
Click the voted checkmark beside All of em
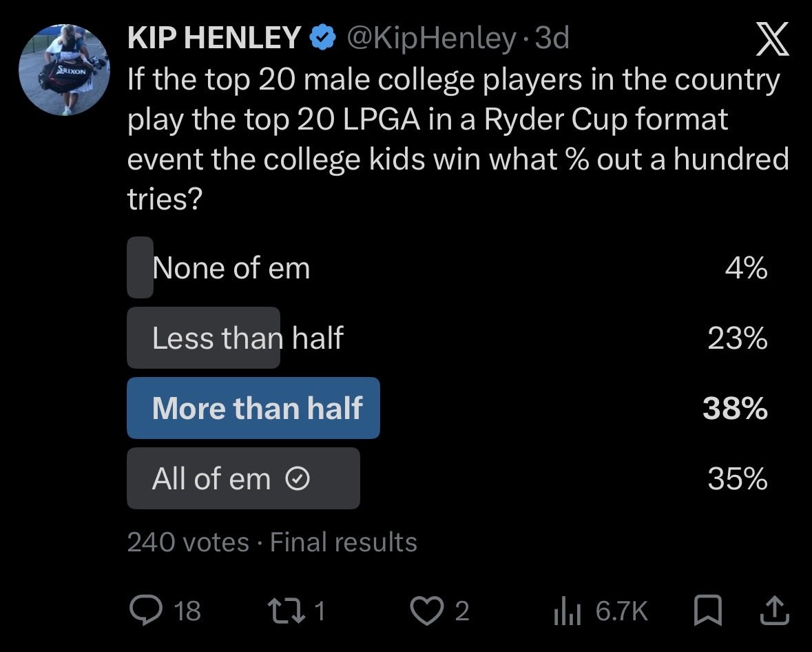click(x=298, y=478)
